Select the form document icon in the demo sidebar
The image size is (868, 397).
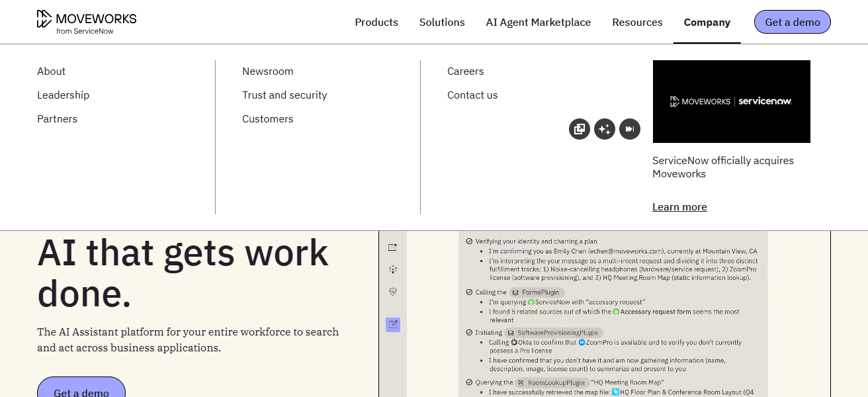click(x=392, y=246)
